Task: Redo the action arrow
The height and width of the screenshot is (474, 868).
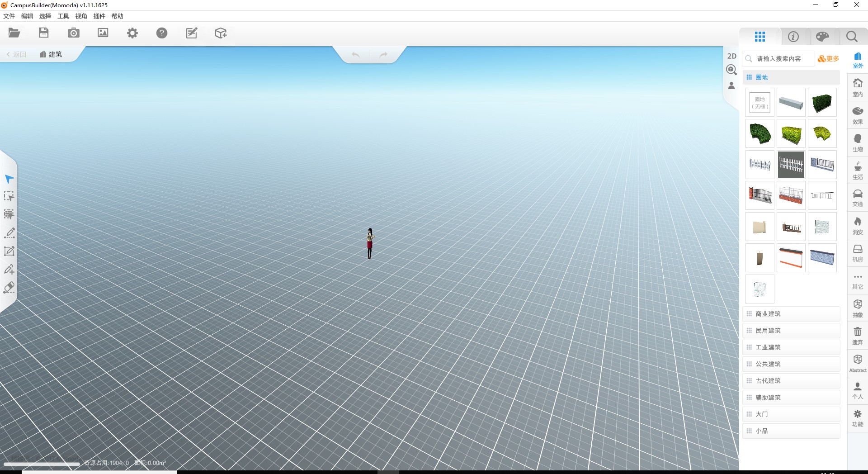Action: coord(383,55)
